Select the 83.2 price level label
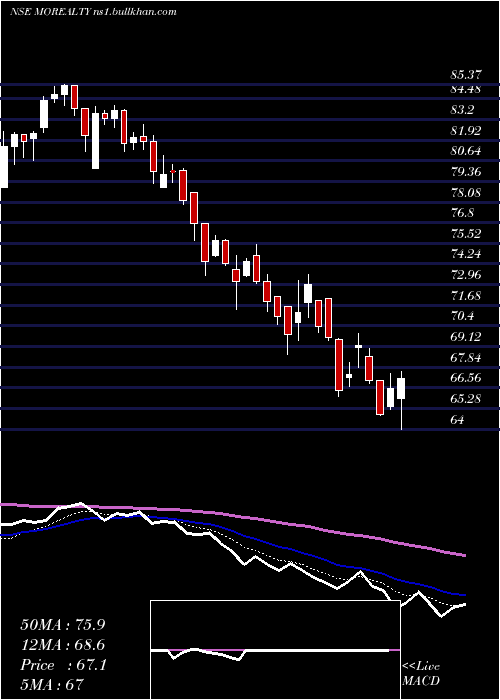This screenshot has width=500, height=700. (x=462, y=110)
